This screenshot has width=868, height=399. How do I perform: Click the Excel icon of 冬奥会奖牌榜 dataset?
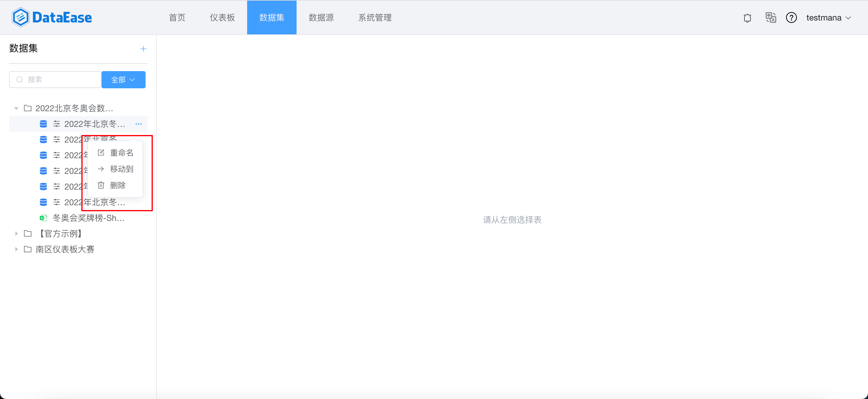tap(43, 218)
